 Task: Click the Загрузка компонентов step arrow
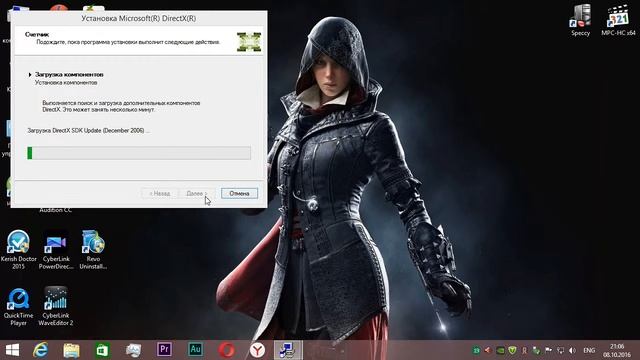[x=30, y=75]
